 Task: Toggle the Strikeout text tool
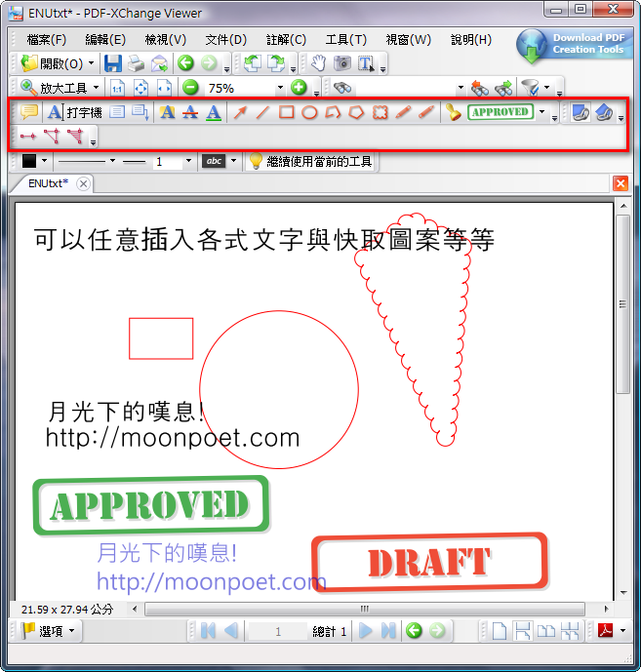click(190, 112)
